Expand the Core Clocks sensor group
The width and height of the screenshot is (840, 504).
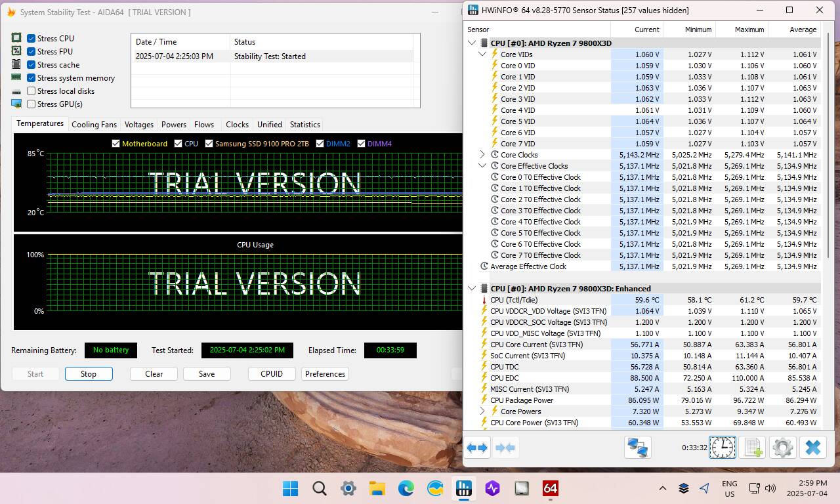(482, 155)
